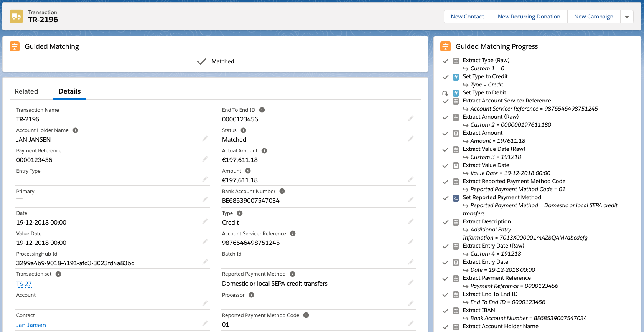Image resolution: width=644 pixels, height=332 pixels.
Task: Switch to the Related tab
Action: click(26, 91)
